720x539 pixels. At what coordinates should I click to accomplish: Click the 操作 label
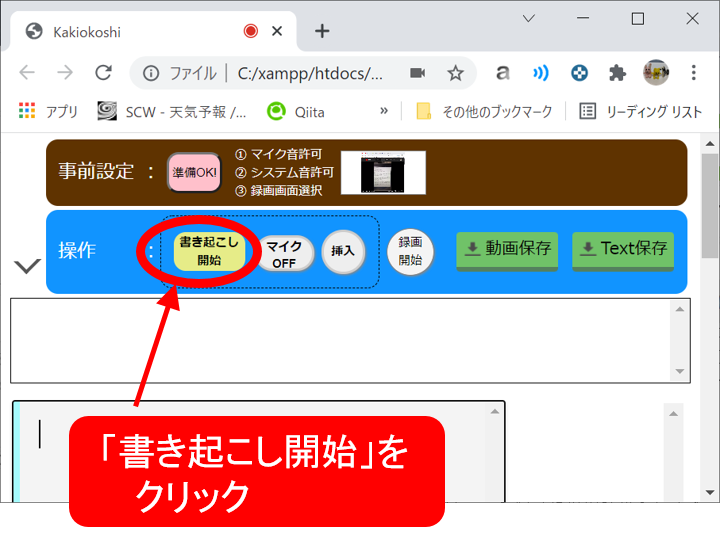pos(77,250)
